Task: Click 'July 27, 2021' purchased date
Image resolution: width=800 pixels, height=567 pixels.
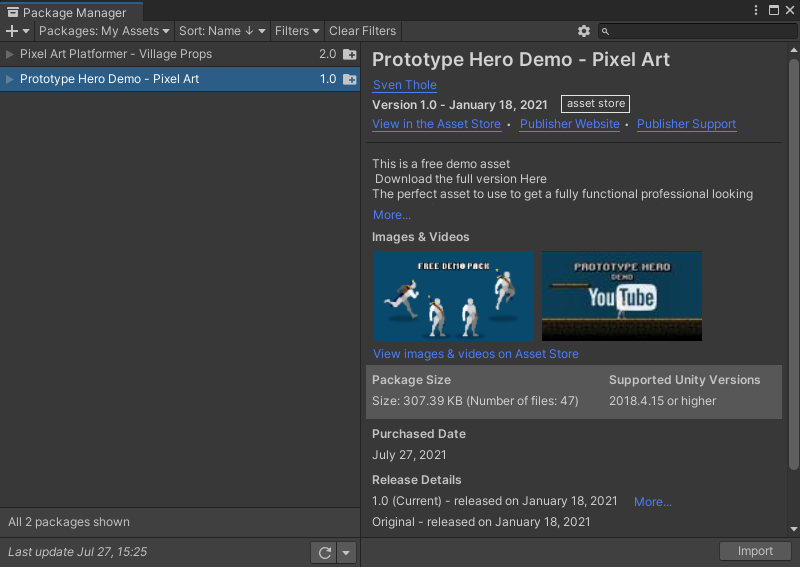Action: [409, 455]
